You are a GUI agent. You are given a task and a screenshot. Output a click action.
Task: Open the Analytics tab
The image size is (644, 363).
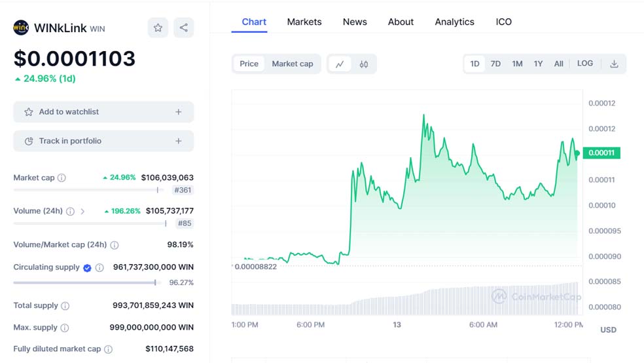[x=454, y=22]
